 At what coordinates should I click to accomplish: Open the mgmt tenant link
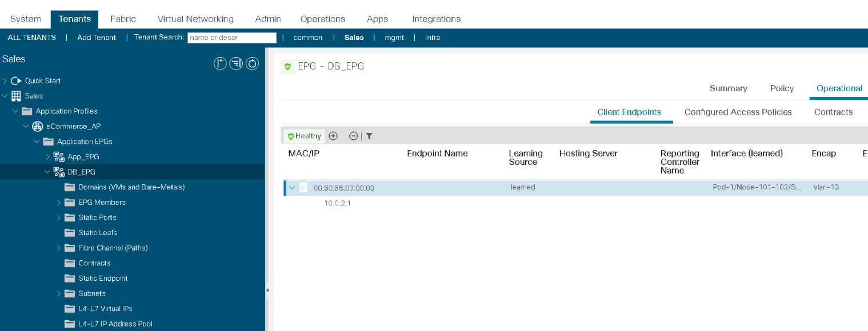[394, 38]
